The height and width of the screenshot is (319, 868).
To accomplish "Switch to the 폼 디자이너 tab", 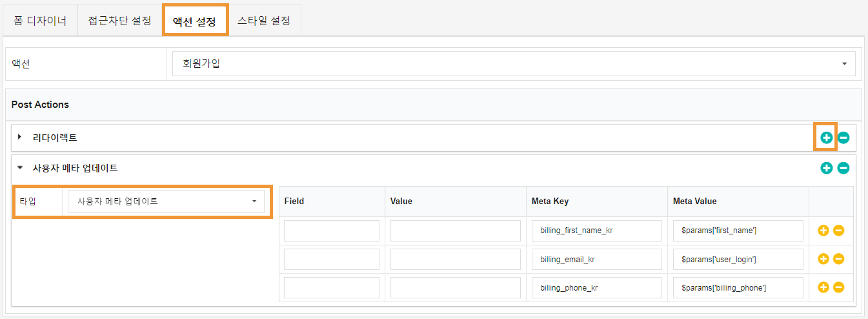I will (39, 20).
